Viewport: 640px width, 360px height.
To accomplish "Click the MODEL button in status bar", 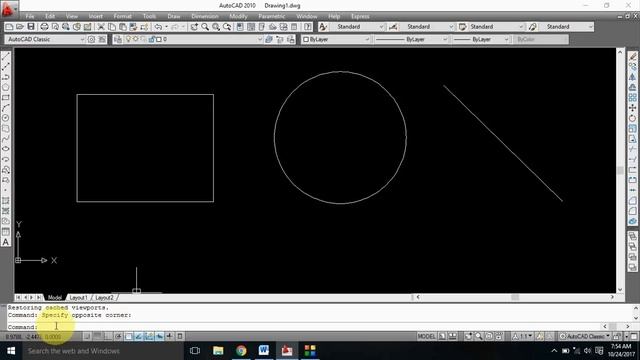I will (426, 336).
